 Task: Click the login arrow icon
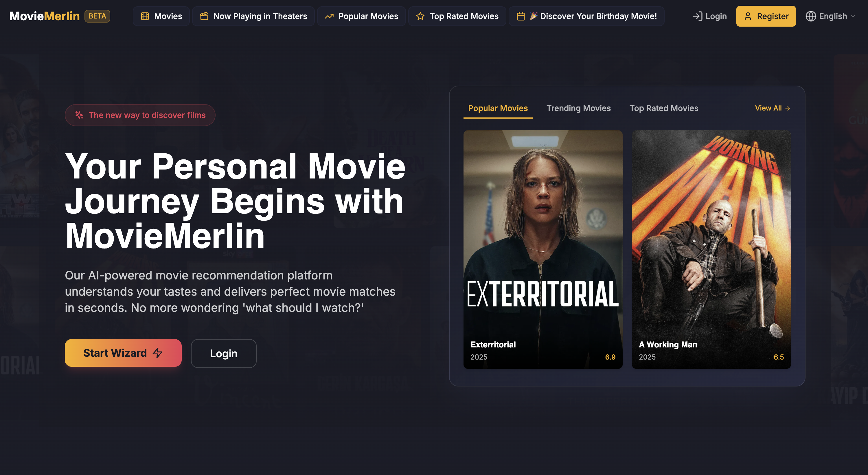click(698, 16)
